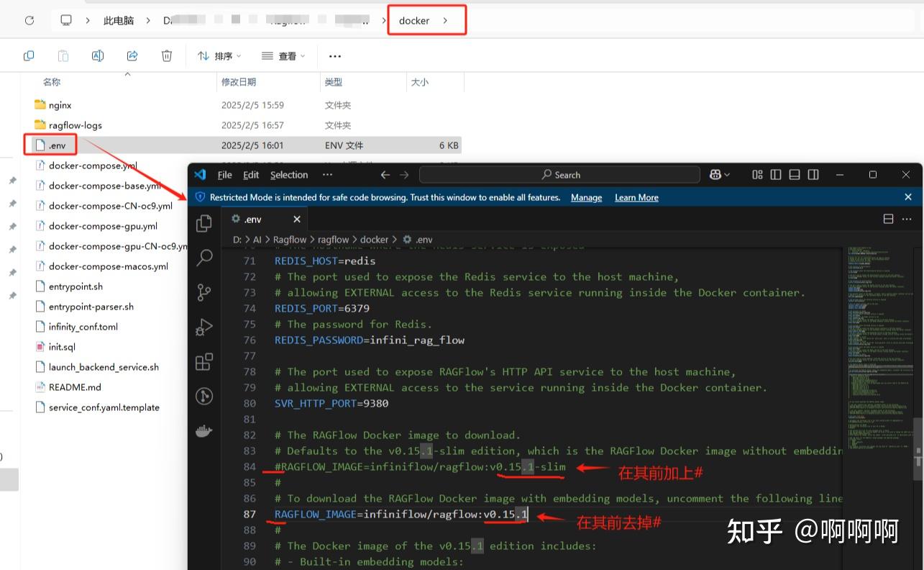Open the File menu in VS Code

coord(224,175)
